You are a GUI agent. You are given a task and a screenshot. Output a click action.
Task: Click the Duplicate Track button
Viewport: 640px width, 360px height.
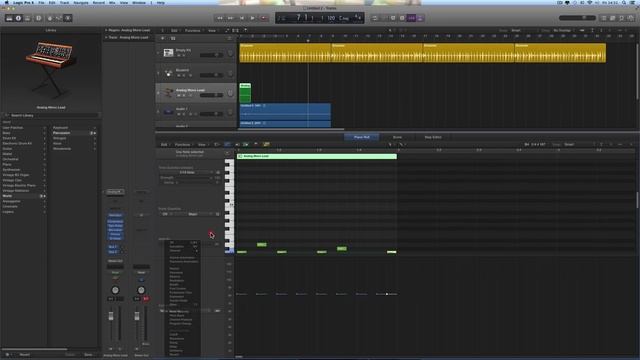(x=173, y=38)
